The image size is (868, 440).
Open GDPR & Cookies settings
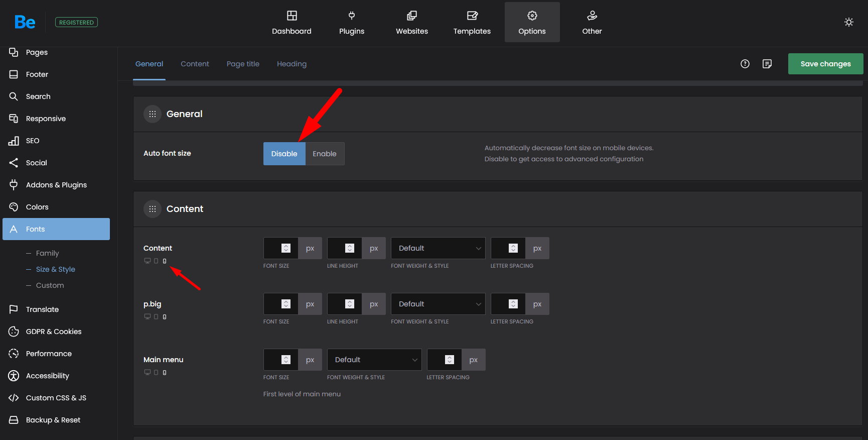[x=56, y=332]
